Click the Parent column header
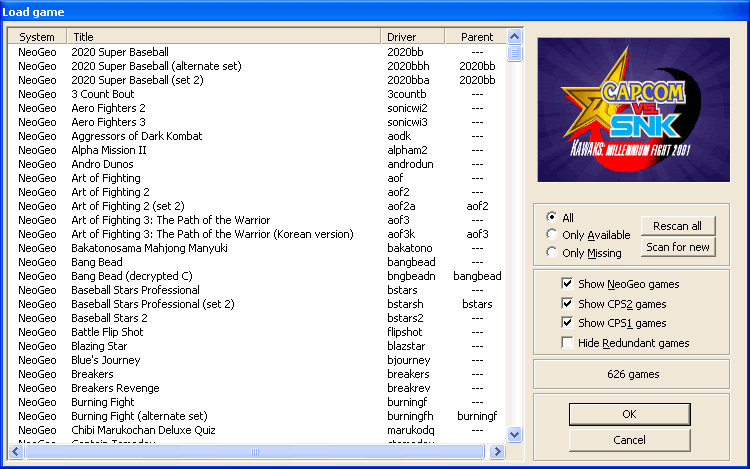750x469 pixels. tap(477, 37)
